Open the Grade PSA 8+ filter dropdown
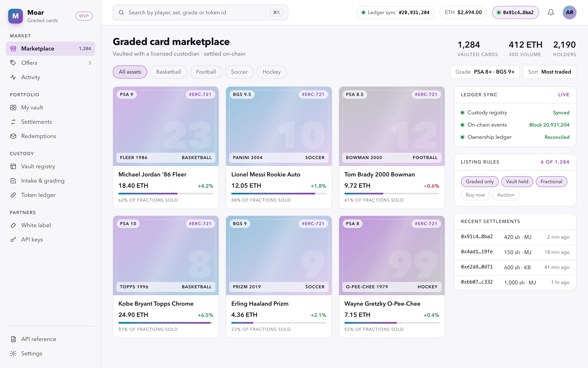The image size is (588, 368). coord(485,72)
